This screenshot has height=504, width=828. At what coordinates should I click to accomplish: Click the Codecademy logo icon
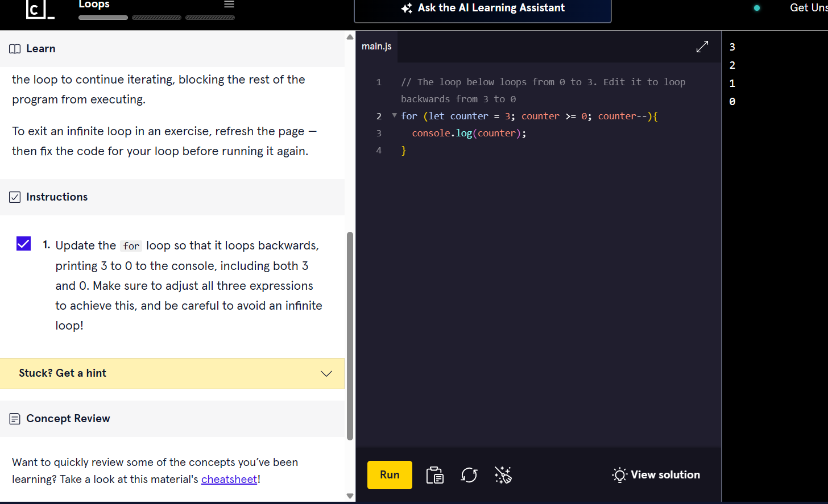(40, 9)
